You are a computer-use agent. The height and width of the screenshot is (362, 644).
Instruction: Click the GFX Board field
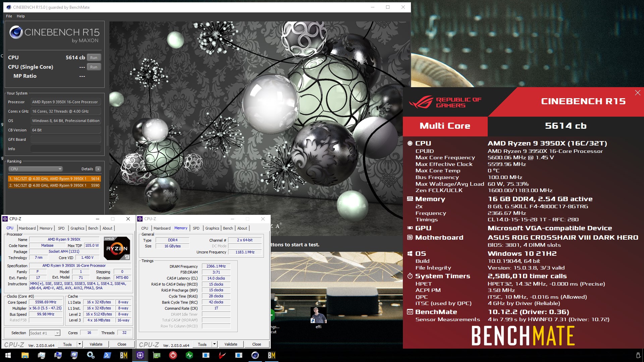pyautogui.click(x=66, y=139)
